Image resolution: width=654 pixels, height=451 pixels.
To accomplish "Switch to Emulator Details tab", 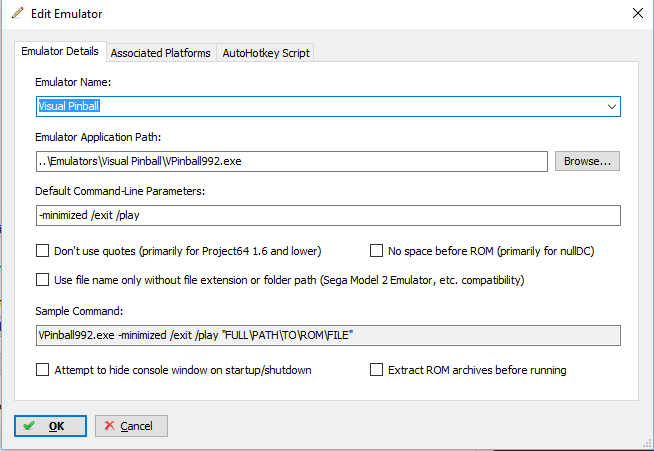I will point(60,51).
